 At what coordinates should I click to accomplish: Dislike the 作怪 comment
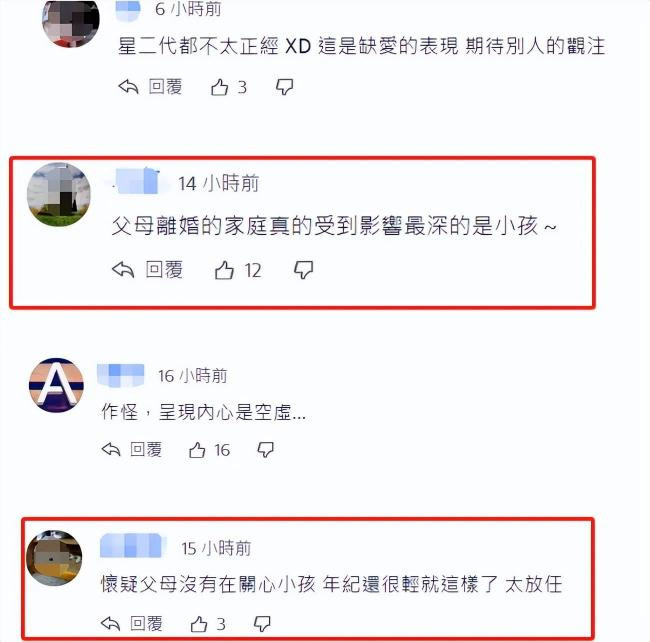[x=265, y=450]
